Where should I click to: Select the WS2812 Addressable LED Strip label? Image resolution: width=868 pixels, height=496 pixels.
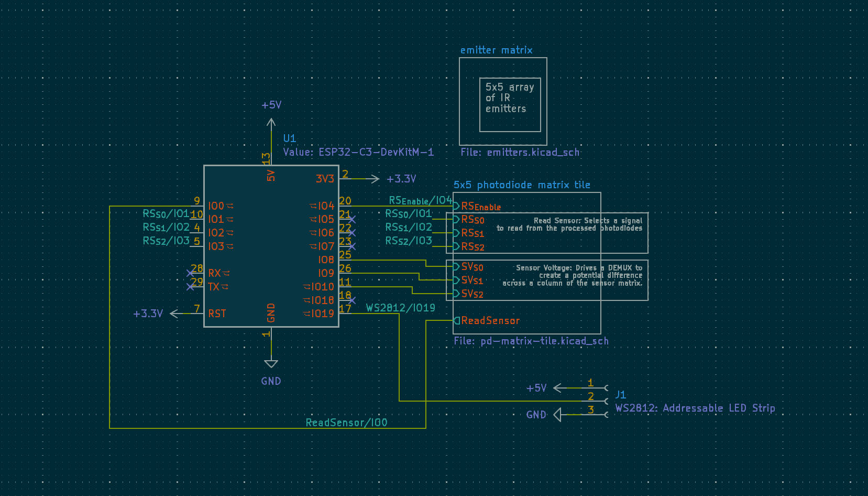695,407
